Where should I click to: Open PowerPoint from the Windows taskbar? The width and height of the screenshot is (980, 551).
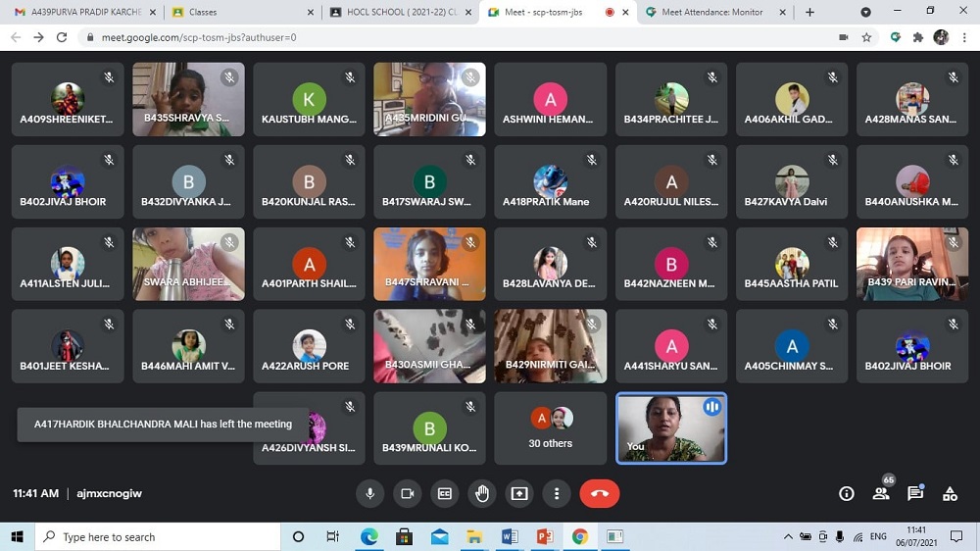(x=545, y=537)
